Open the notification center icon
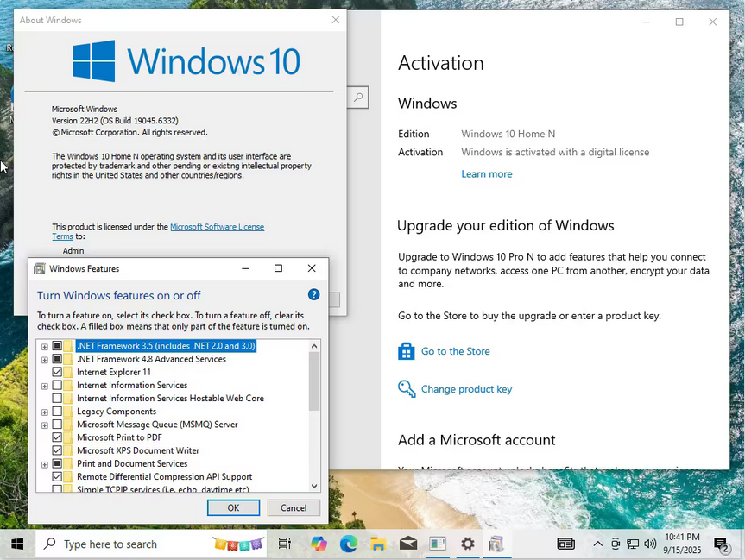 (x=721, y=544)
